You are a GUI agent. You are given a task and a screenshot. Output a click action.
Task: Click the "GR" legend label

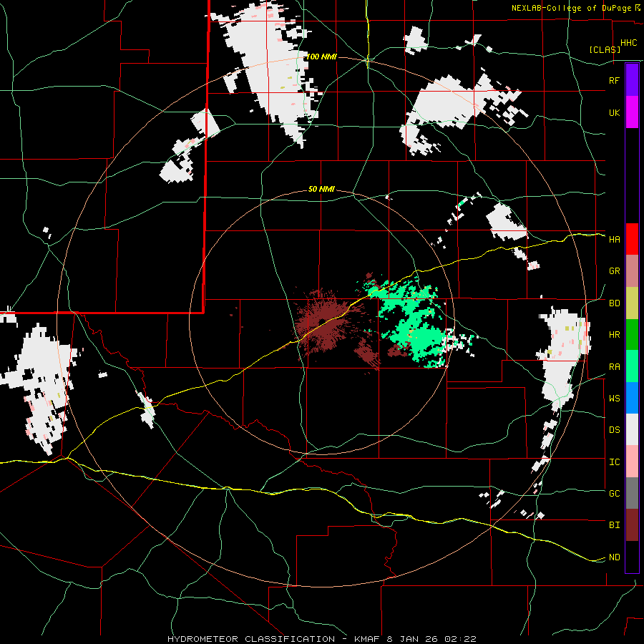click(614, 271)
